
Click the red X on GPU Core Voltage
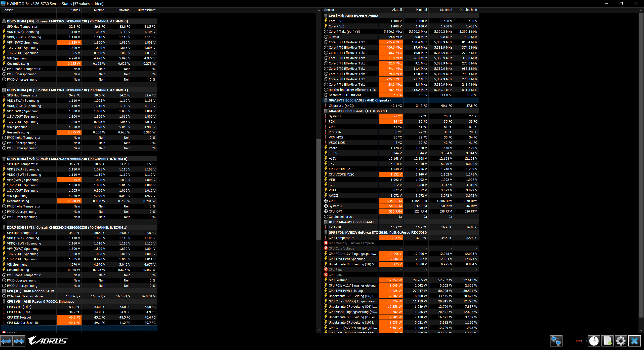coord(326,248)
